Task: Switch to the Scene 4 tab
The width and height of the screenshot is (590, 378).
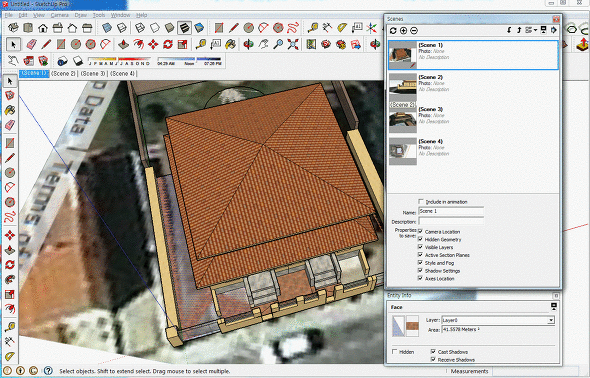Action: pyautogui.click(x=122, y=74)
